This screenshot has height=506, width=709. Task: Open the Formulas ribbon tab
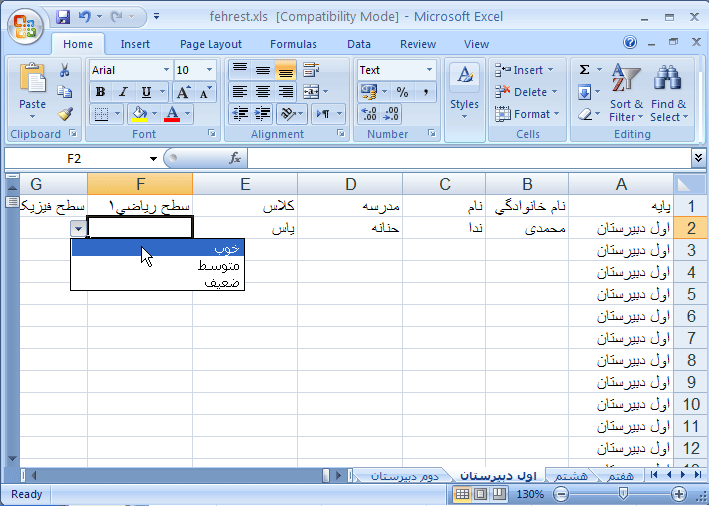point(293,44)
